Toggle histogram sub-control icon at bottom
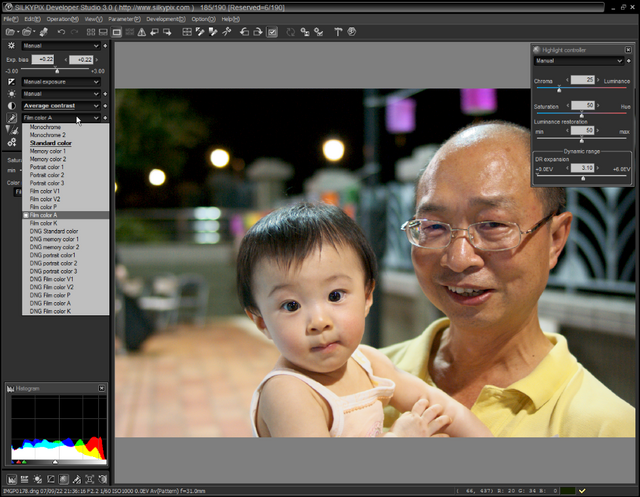 (x=11, y=479)
